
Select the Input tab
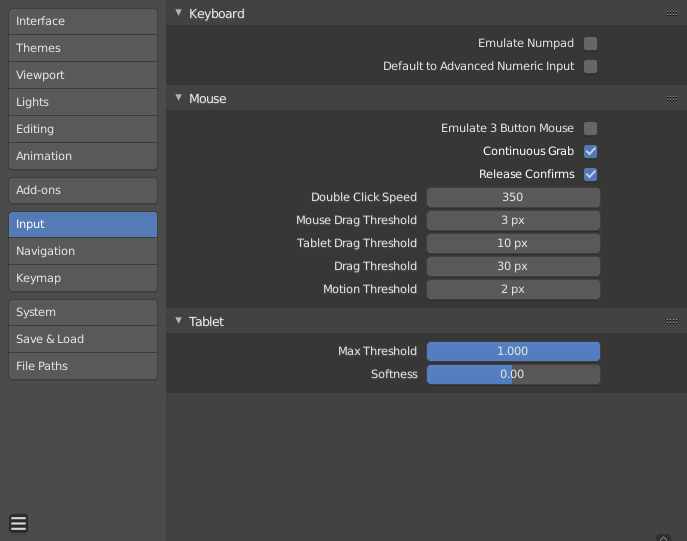point(83,224)
